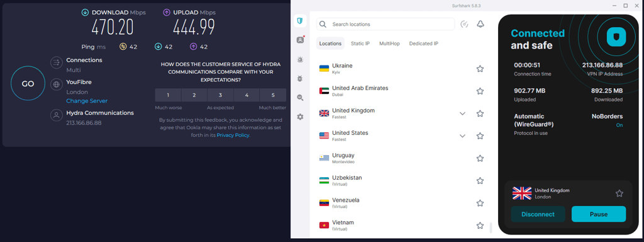Viewport: 644px width, 242px height.
Task: Click the UK flag in connected panel
Action: click(x=522, y=193)
